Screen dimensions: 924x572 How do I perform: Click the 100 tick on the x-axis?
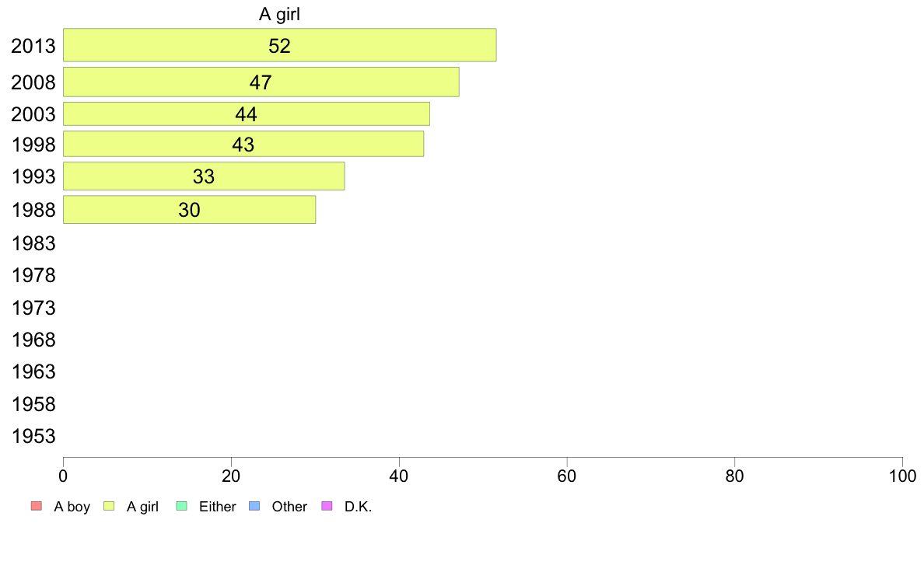902,476
